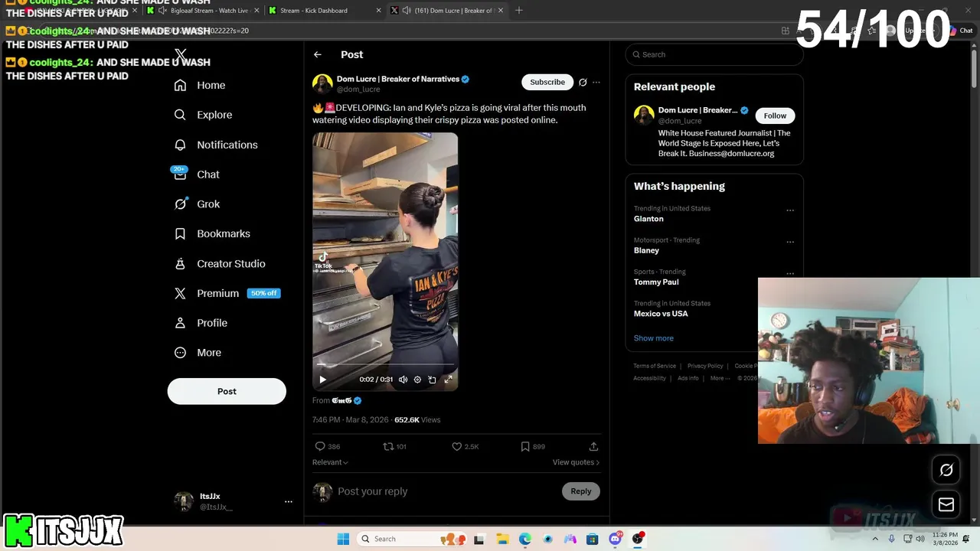Like this post
Image resolution: width=980 pixels, height=551 pixels.
click(x=456, y=446)
